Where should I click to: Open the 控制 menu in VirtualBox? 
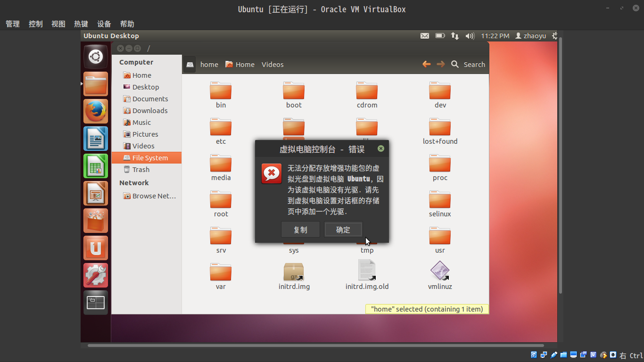(x=35, y=24)
